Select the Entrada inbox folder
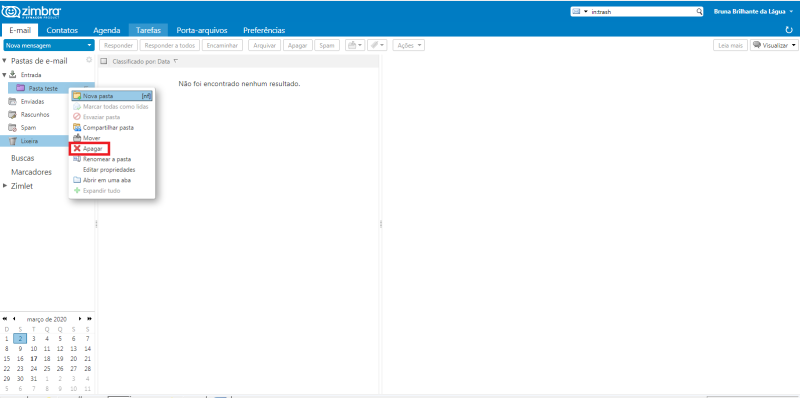This screenshot has width=800, height=398. [x=31, y=74]
